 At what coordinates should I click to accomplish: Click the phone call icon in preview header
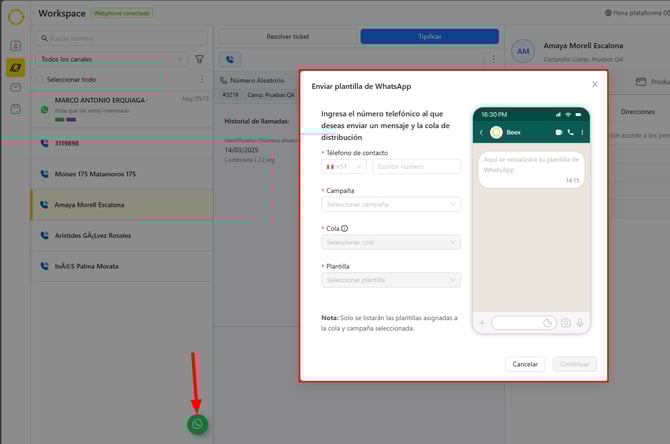click(570, 132)
